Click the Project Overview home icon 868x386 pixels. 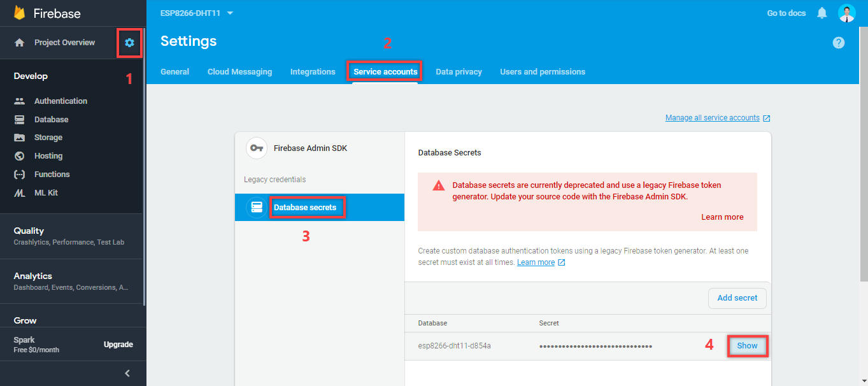coord(20,43)
